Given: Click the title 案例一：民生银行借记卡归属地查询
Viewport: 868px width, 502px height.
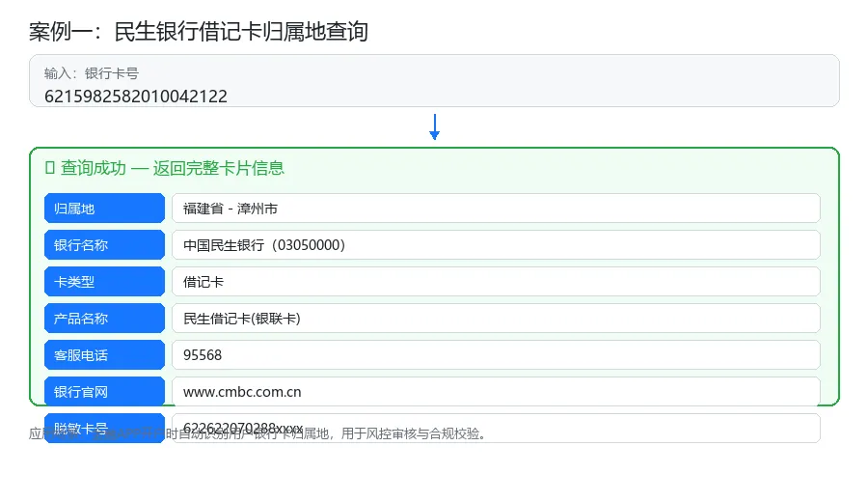Looking at the screenshot, I should tap(198, 32).
